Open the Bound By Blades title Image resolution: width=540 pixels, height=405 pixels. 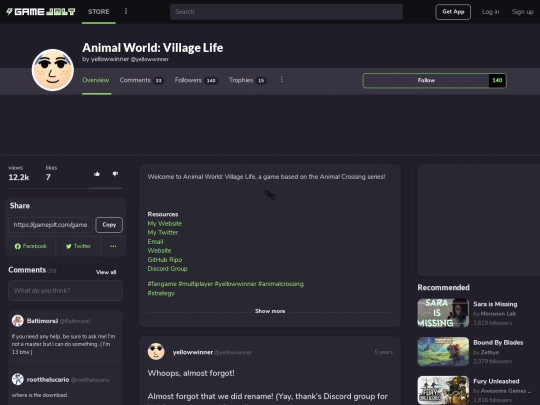498,343
